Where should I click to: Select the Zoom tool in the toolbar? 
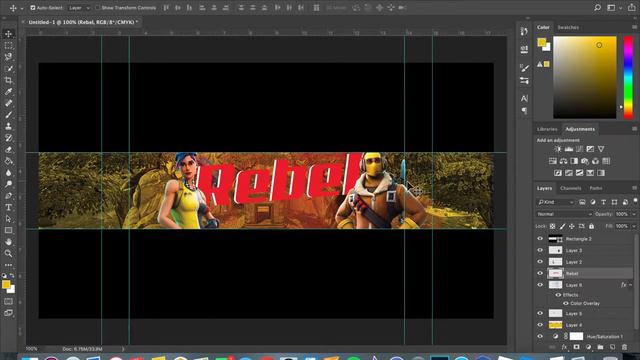tap(8, 253)
